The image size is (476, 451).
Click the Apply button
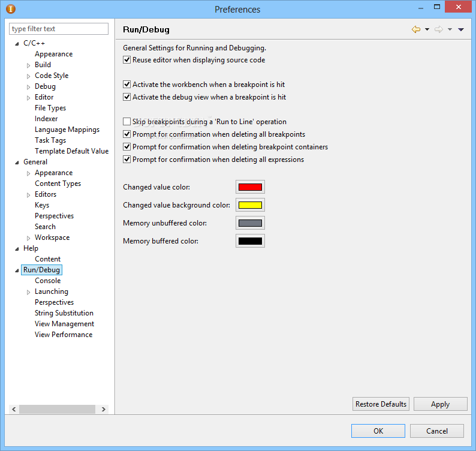tap(440, 404)
